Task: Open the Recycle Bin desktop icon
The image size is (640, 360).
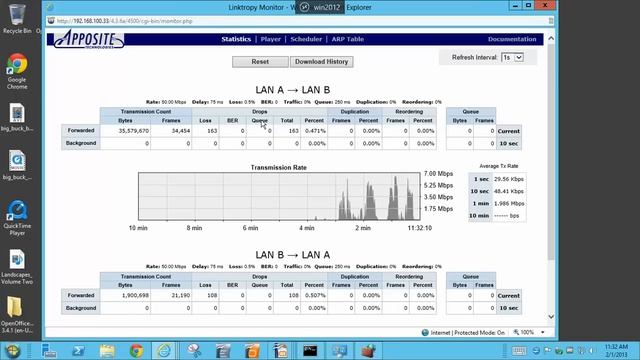Action: pos(17,19)
